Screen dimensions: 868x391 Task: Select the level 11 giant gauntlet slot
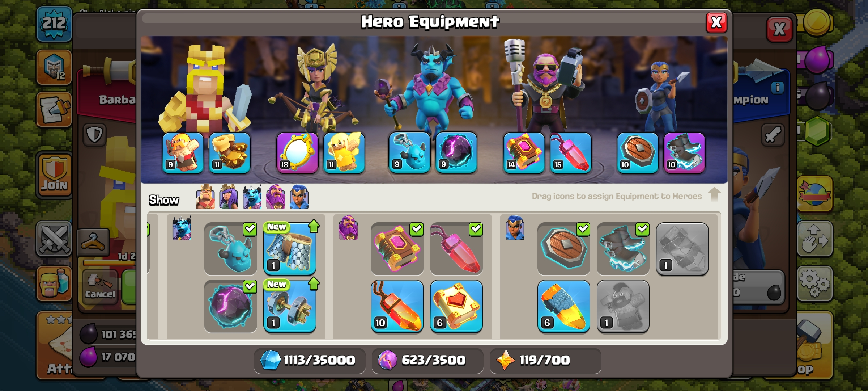point(230,153)
